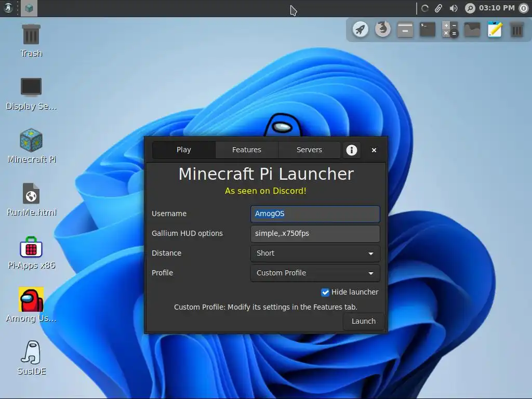Select the Among Us desktop icon

(31, 305)
